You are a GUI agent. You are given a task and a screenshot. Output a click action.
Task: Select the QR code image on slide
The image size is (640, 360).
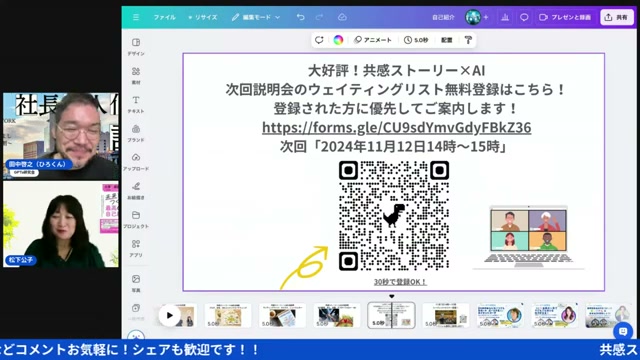tap(394, 216)
